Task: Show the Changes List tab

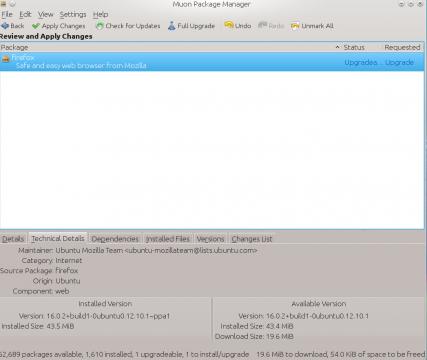Action: (252, 239)
